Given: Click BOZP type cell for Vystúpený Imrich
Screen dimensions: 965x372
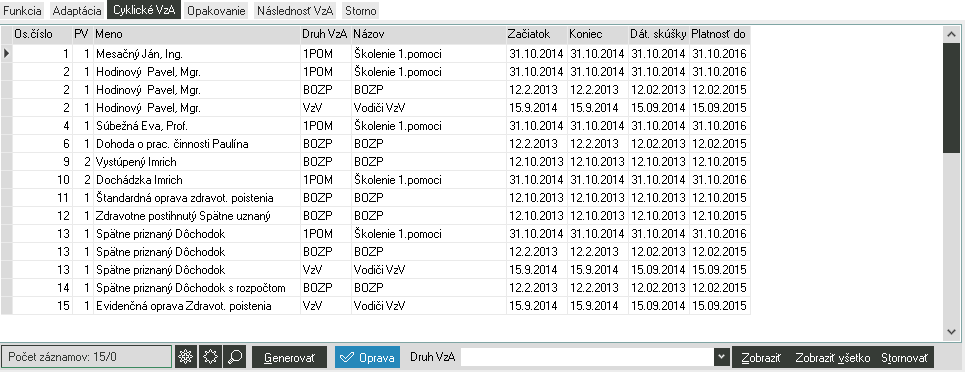Looking at the screenshot, I should (326, 161).
